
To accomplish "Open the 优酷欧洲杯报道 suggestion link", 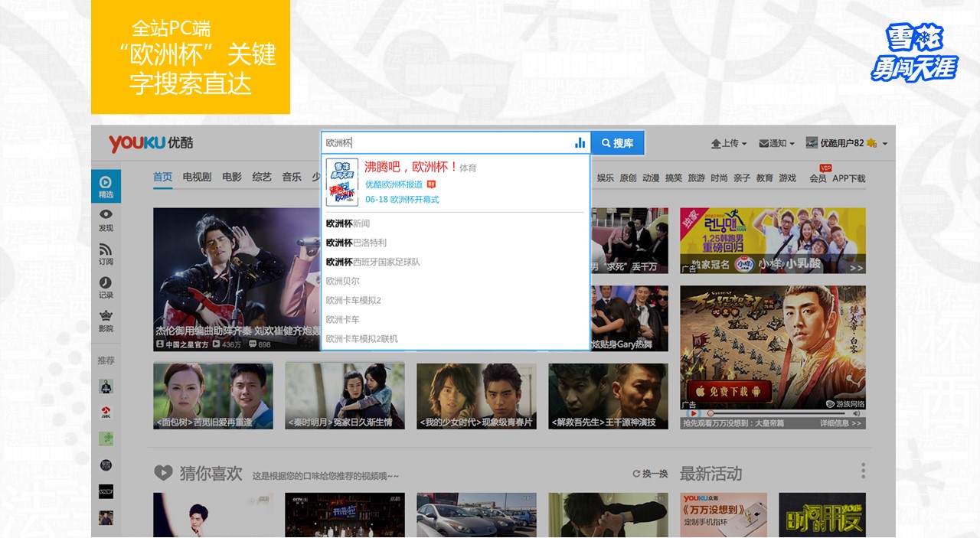I will pyautogui.click(x=394, y=184).
